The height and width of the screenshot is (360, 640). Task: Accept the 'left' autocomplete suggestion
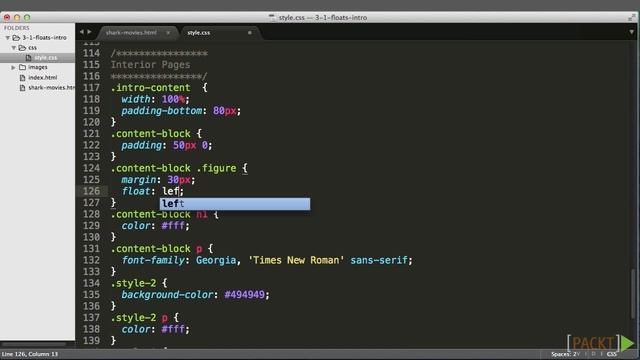[x=235, y=204]
